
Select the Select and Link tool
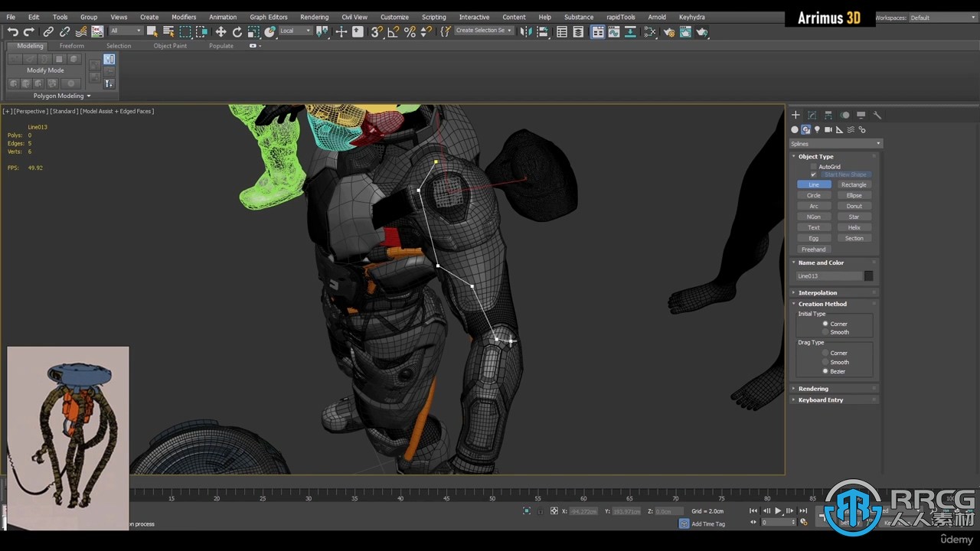click(48, 31)
